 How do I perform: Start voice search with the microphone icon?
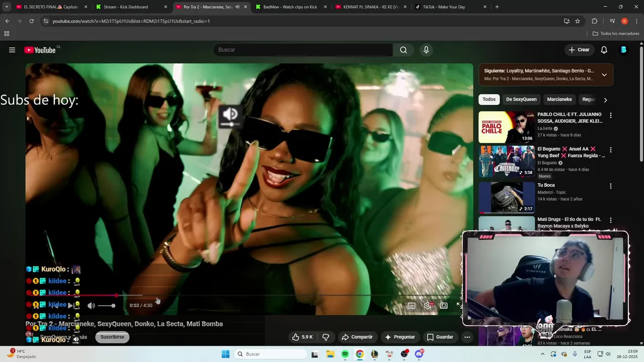point(426,50)
